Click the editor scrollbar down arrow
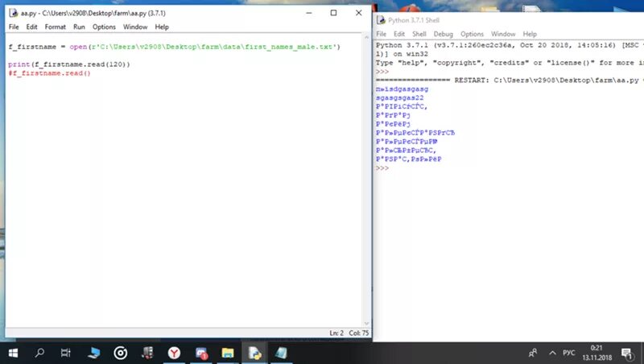This screenshot has height=364, width=644. 367,323
